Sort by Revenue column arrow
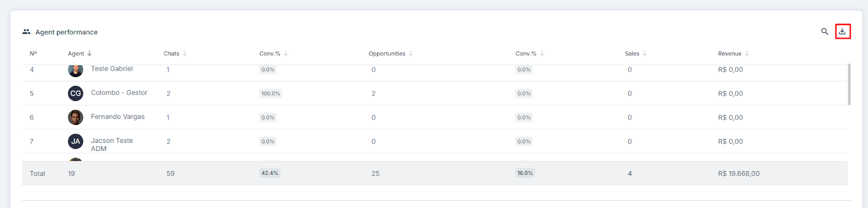Screen dimensions: 868x208 click(x=747, y=53)
